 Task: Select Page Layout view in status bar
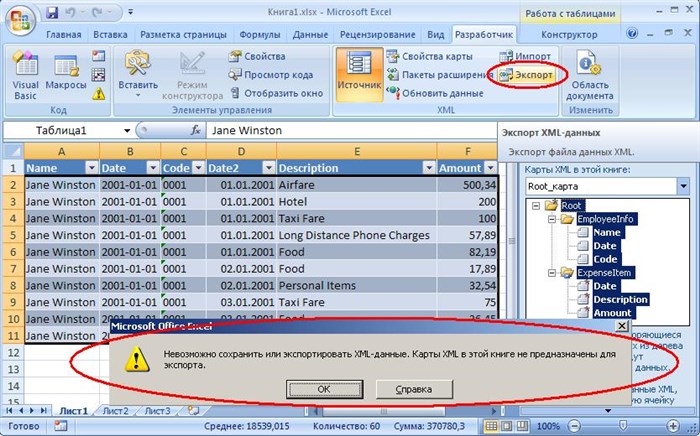click(507, 426)
